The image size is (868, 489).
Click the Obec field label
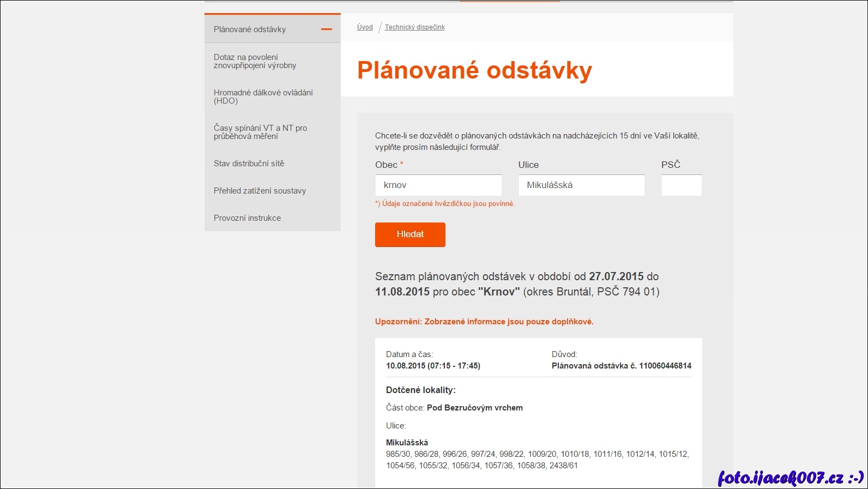tap(386, 165)
